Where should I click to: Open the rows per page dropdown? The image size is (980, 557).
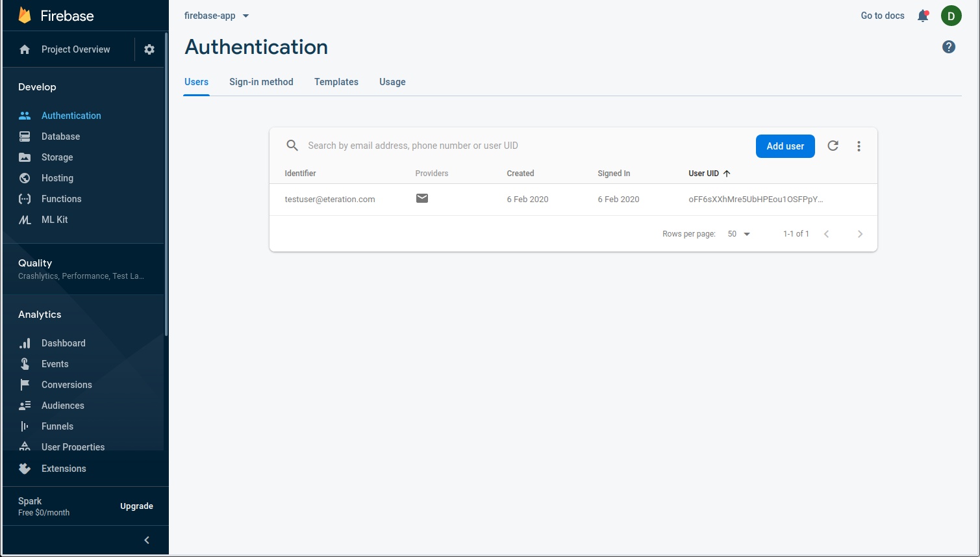[738, 234]
